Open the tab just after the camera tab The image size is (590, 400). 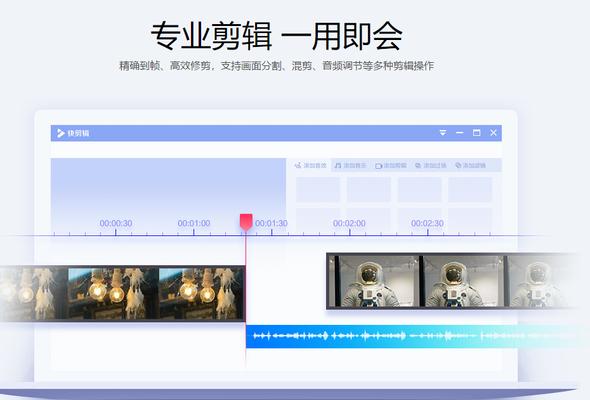(430, 165)
